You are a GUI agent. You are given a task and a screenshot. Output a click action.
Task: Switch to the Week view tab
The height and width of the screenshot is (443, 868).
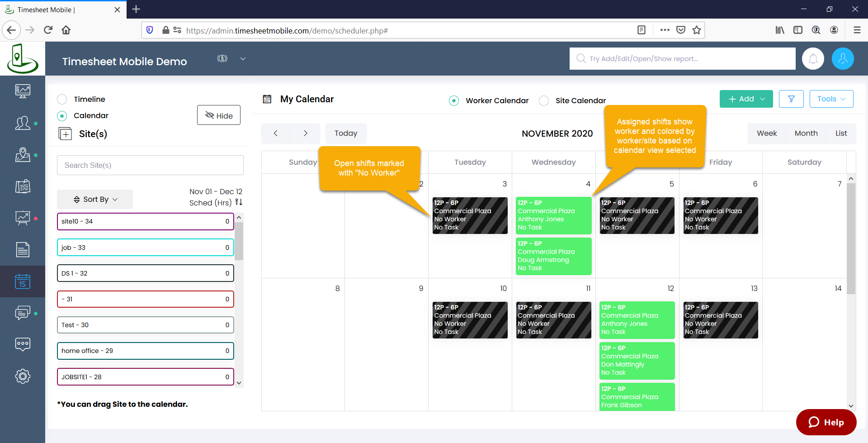coord(767,133)
